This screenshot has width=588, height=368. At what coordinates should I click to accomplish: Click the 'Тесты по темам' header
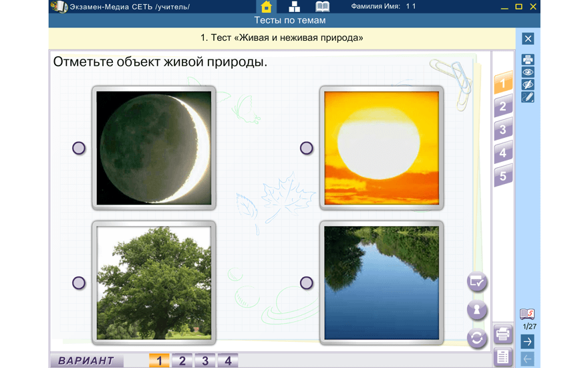[290, 20]
